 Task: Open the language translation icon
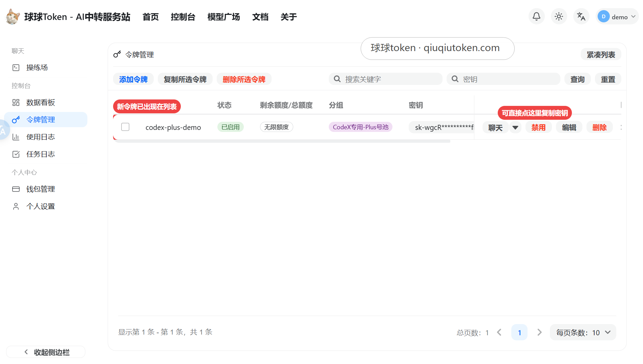click(x=581, y=17)
